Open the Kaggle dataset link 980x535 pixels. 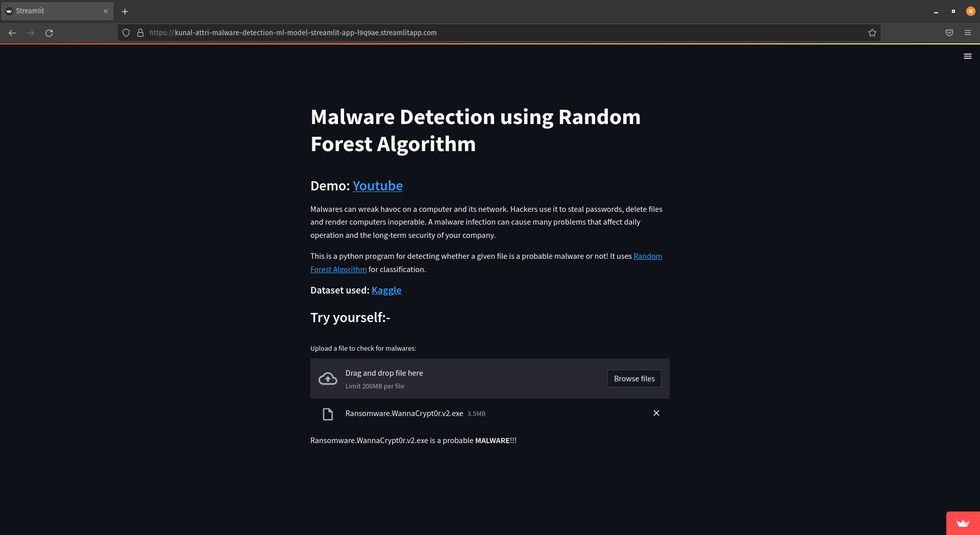pos(386,290)
